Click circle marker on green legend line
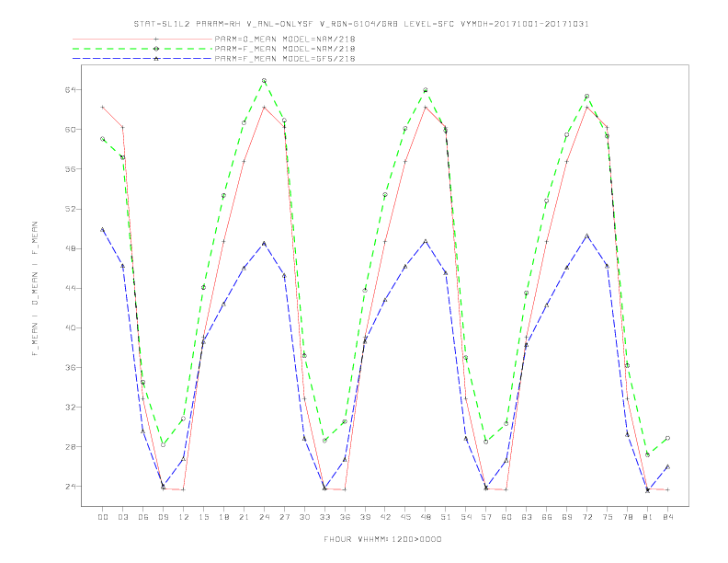This screenshot has height=563, width=728. [156, 49]
